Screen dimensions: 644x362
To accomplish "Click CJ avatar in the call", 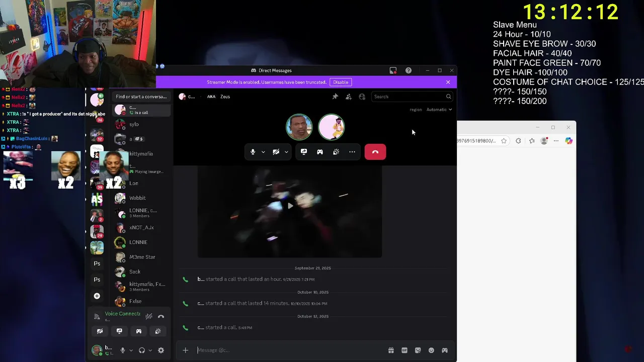I will (x=299, y=127).
